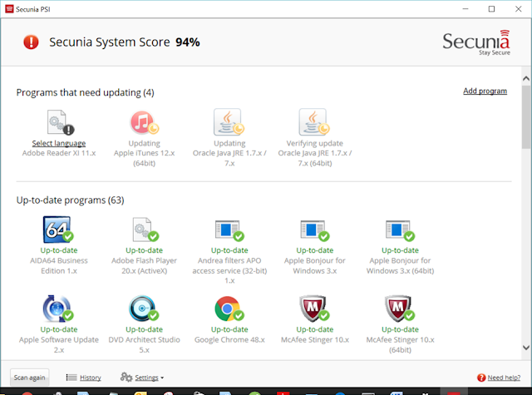Image resolution: width=532 pixels, height=395 pixels.
Task: Click the McAfee Stinger 10.x 64bit icon
Action: 400,309
